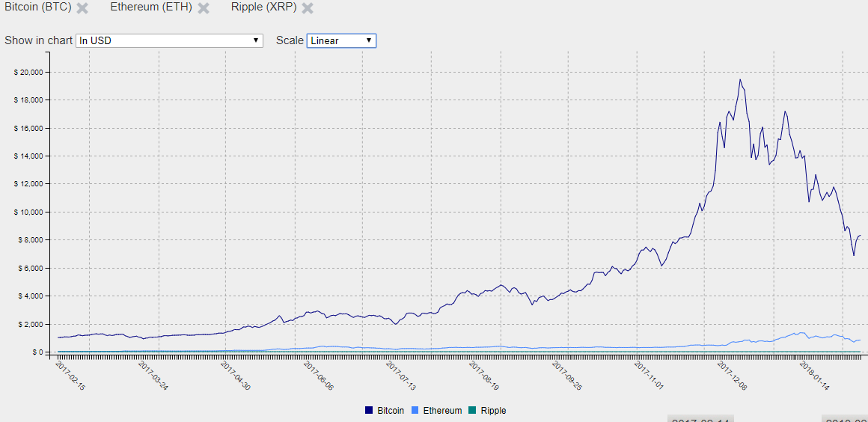Click the Bitcoin peak near $ 20,000
This screenshot has height=422, width=868.
(739, 80)
